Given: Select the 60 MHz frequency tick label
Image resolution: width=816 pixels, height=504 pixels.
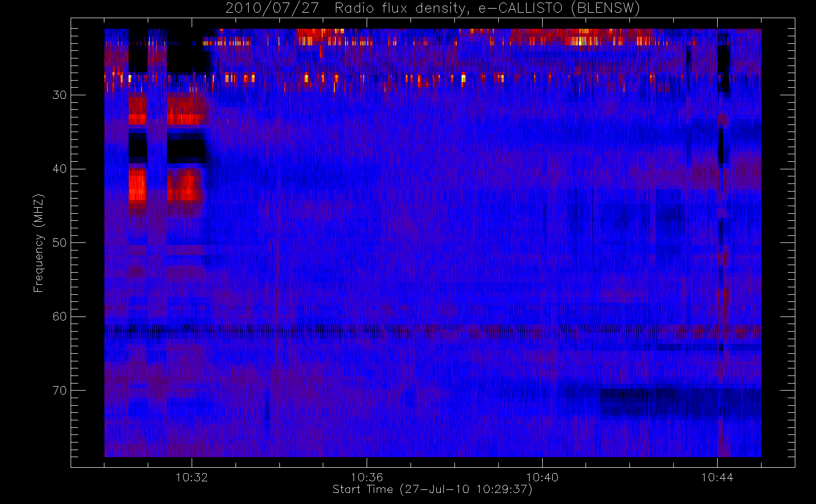Looking at the screenshot, I should [x=60, y=317].
